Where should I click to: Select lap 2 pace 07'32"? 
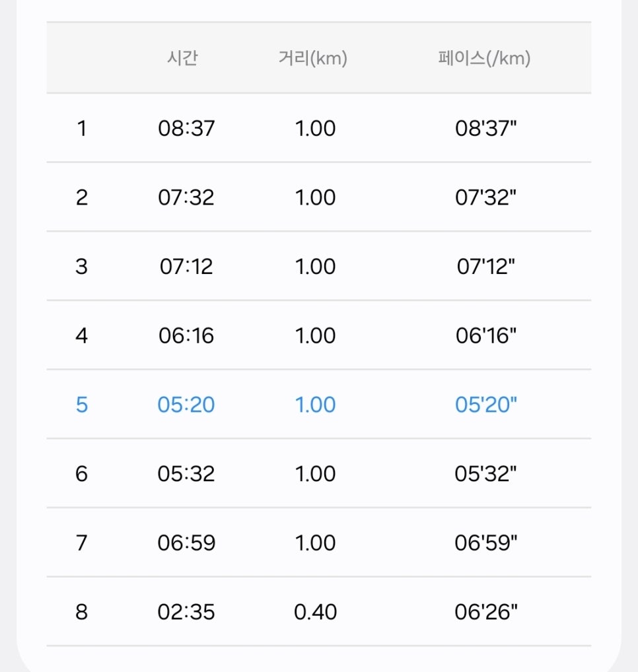pos(486,197)
